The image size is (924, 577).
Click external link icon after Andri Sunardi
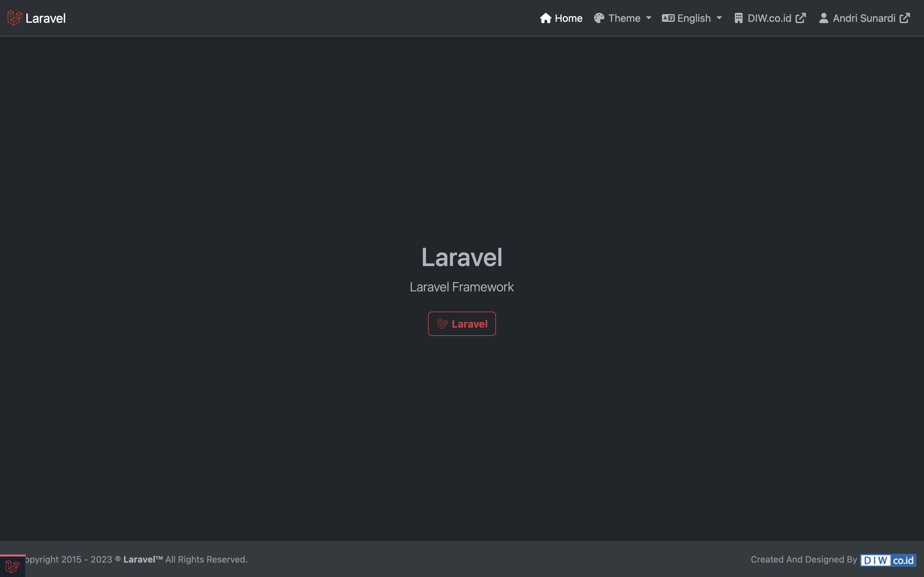[904, 18]
